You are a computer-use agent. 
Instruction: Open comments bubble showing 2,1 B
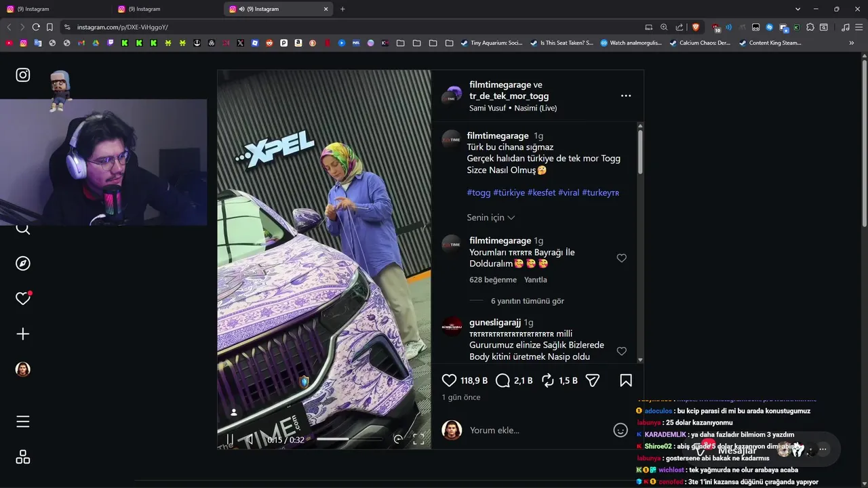coord(502,381)
